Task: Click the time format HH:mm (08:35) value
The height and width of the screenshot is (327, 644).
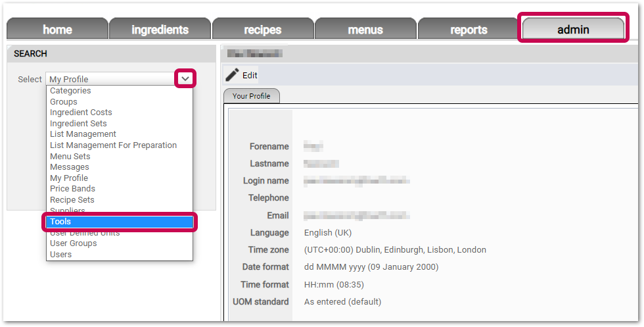Action: pyautogui.click(x=334, y=285)
